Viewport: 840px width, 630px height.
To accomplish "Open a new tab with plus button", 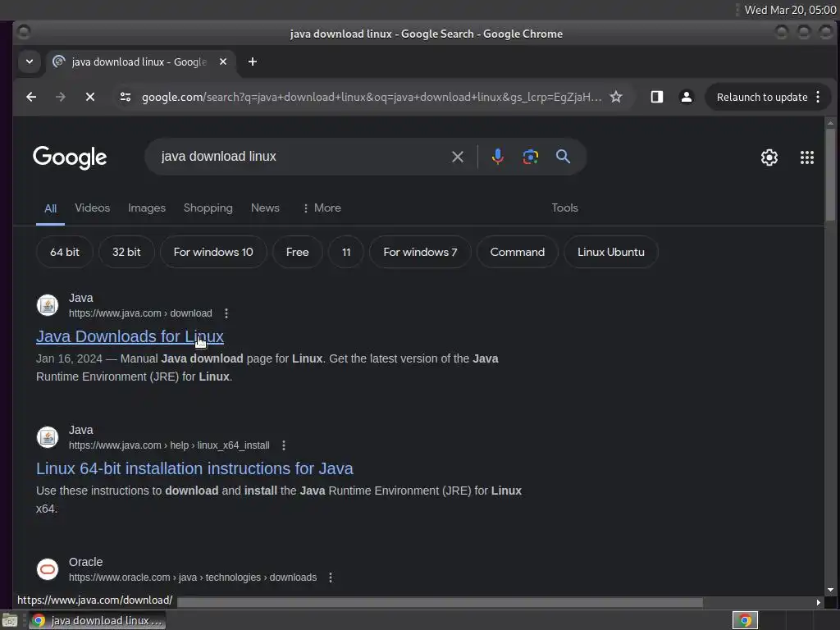I will click(x=253, y=62).
